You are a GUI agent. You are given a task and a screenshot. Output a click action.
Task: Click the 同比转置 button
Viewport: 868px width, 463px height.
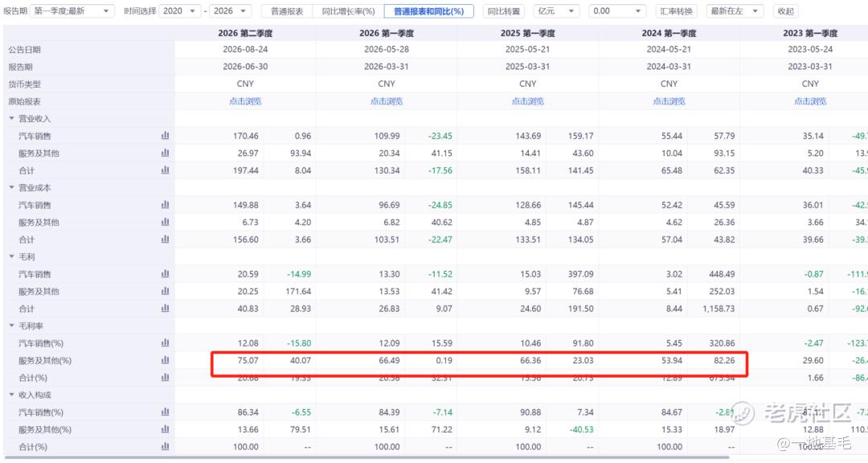pos(504,11)
